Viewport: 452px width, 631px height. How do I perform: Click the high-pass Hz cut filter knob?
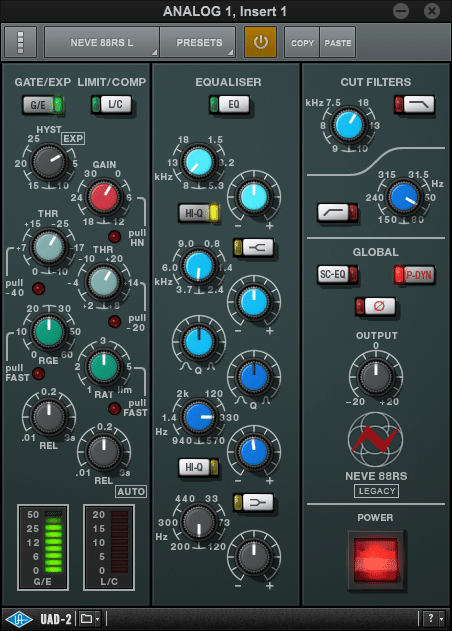(x=405, y=197)
